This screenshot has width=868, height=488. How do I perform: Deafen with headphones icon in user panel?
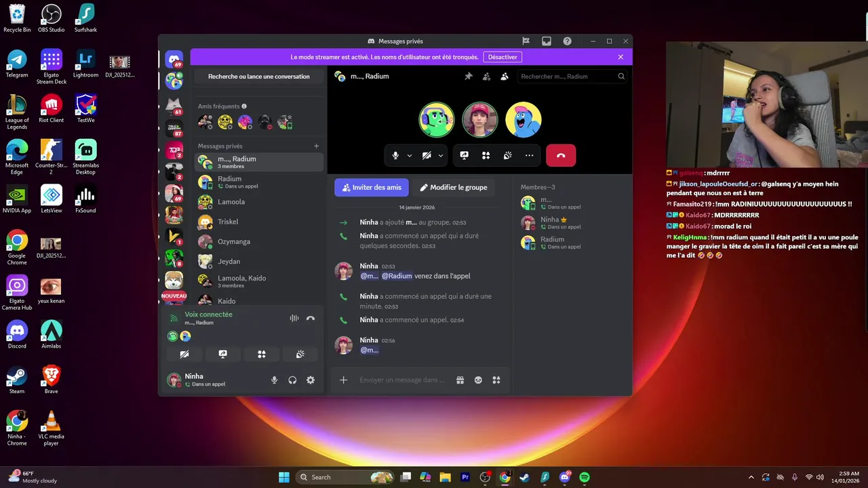292,380
